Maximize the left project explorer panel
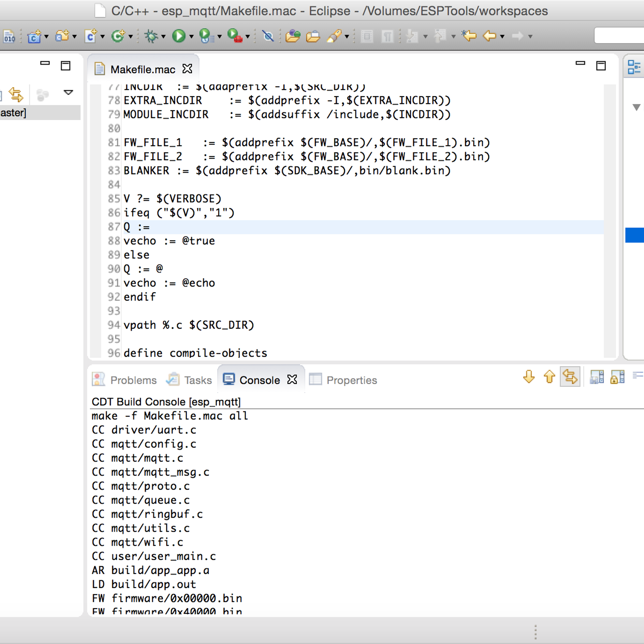The width and height of the screenshot is (644, 644). (x=66, y=66)
